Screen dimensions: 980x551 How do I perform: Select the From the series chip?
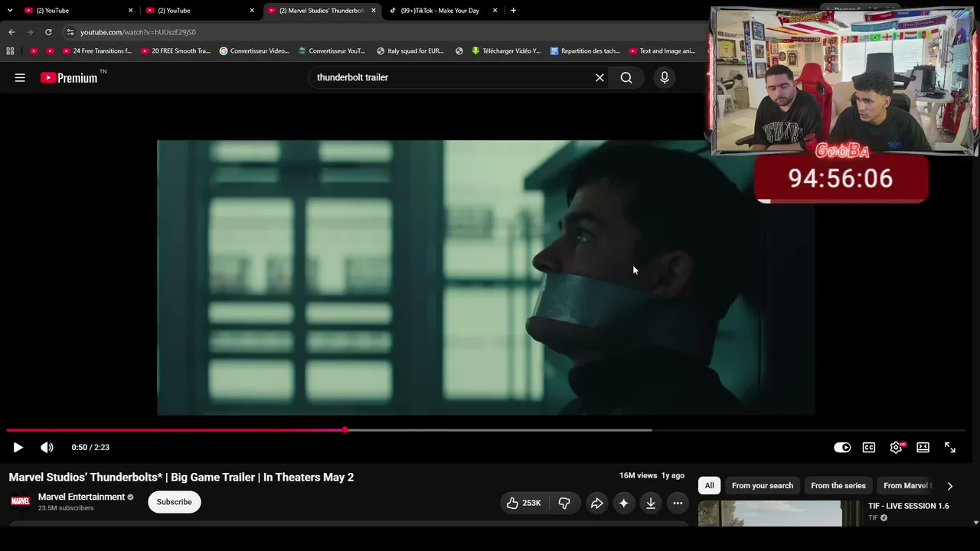(x=838, y=486)
